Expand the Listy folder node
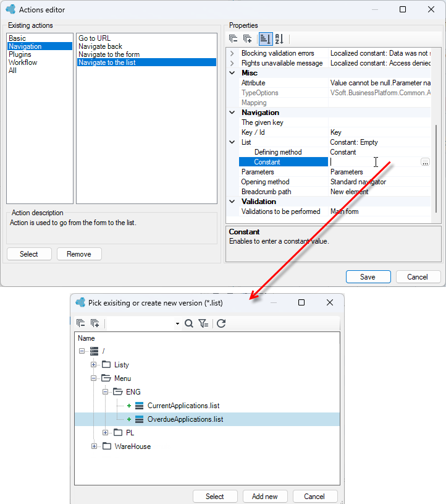 [x=93, y=364]
